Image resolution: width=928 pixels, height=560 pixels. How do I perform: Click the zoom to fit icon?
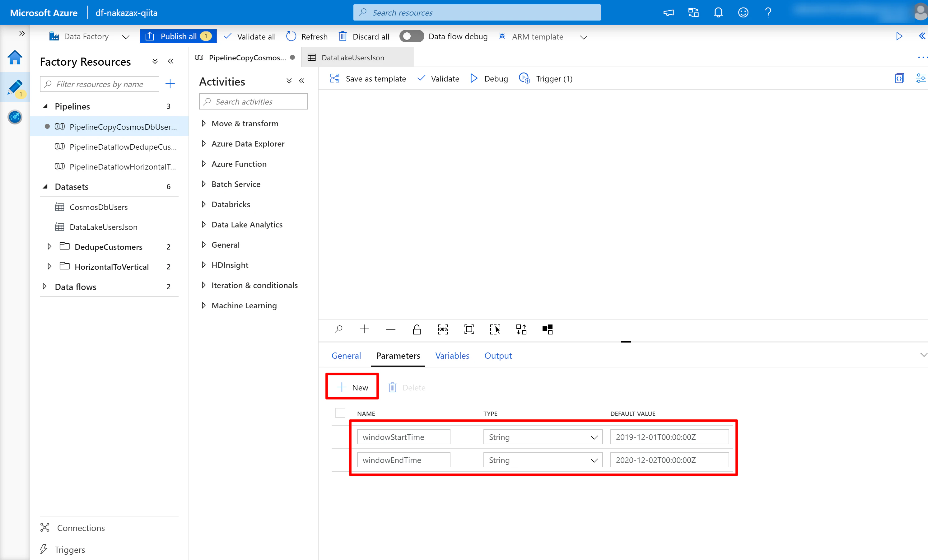pos(469,329)
